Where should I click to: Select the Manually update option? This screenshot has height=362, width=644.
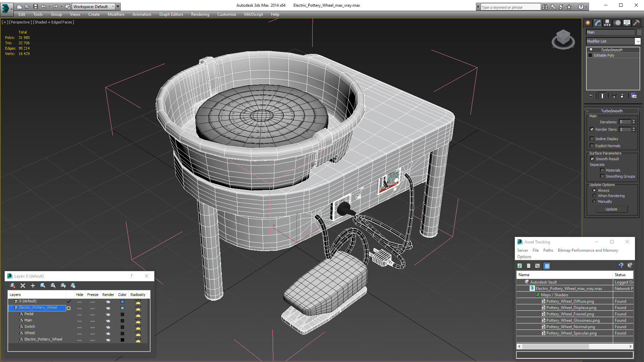(x=594, y=201)
